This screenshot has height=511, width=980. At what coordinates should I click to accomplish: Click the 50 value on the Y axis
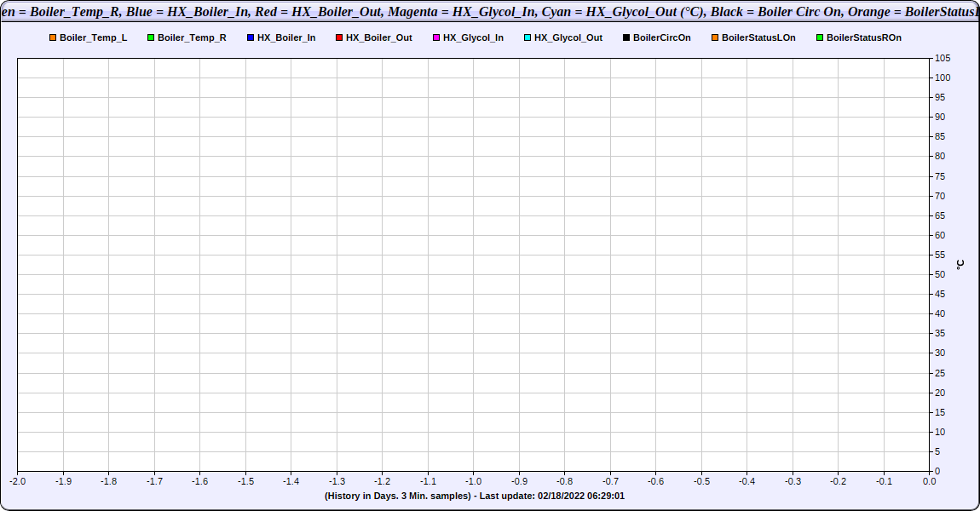(940, 274)
